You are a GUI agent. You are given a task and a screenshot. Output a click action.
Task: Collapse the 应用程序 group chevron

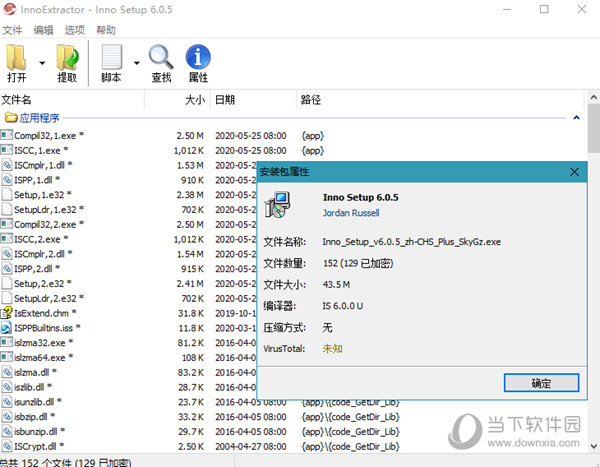[576, 118]
